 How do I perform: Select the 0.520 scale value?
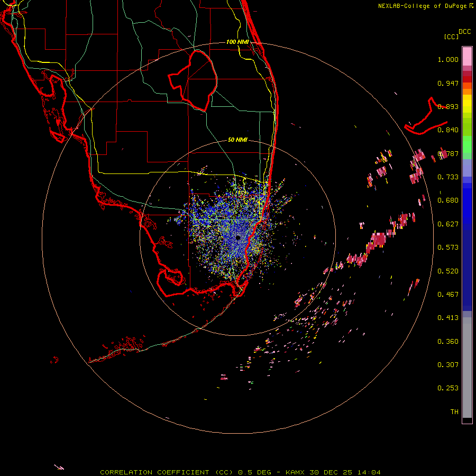[x=448, y=271]
